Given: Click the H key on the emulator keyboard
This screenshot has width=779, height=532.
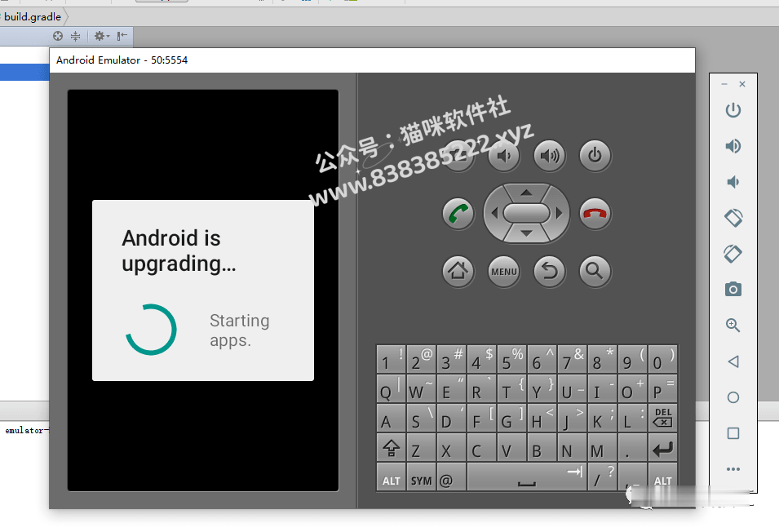Looking at the screenshot, I should (x=542, y=419).
